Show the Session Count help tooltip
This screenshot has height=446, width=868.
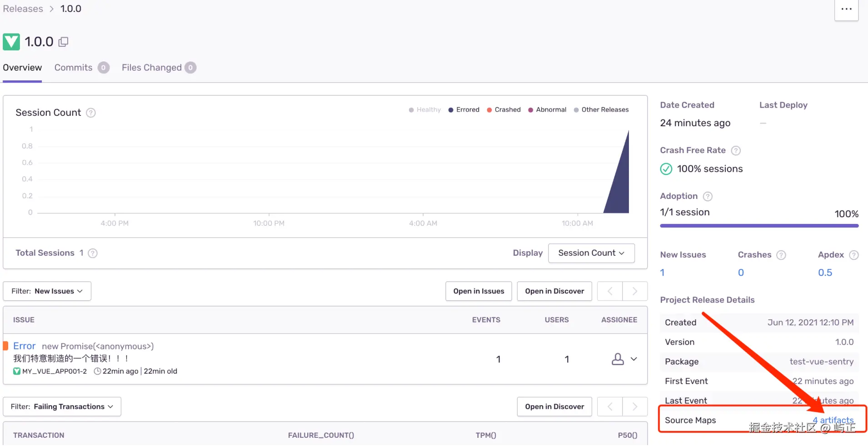pos(91,113)
